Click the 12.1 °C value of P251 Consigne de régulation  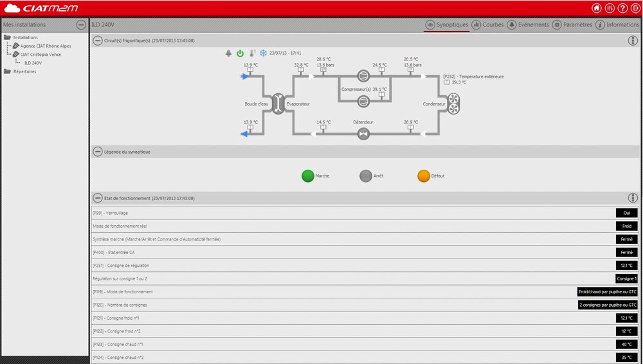click(x=626, y=266)
